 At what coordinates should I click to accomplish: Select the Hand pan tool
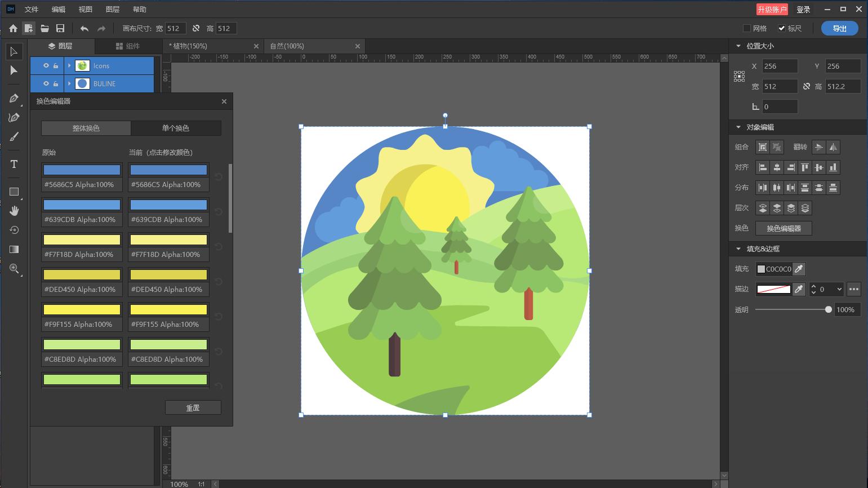[x=14, y=211]
